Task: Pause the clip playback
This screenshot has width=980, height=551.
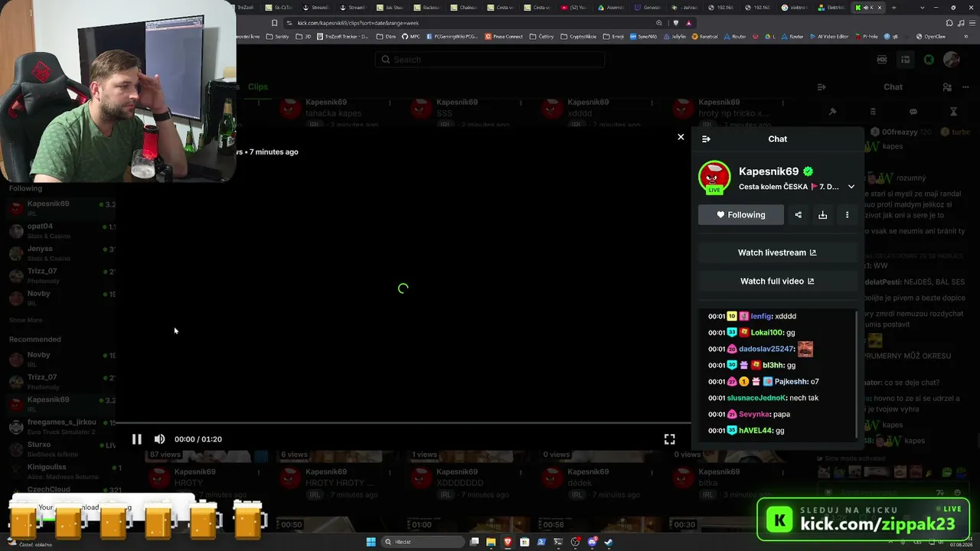Action: [x=136, y=439]
